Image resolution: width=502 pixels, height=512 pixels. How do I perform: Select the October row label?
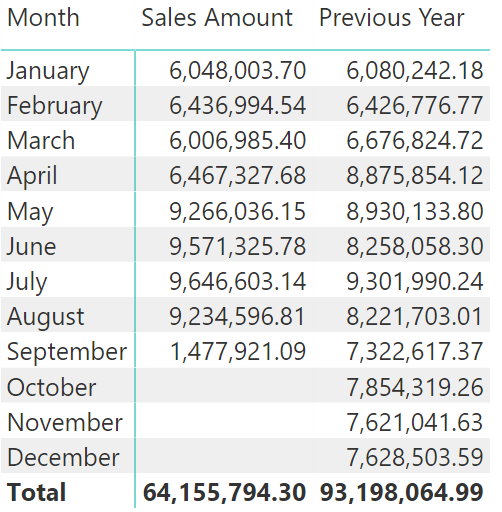point(52,387)
